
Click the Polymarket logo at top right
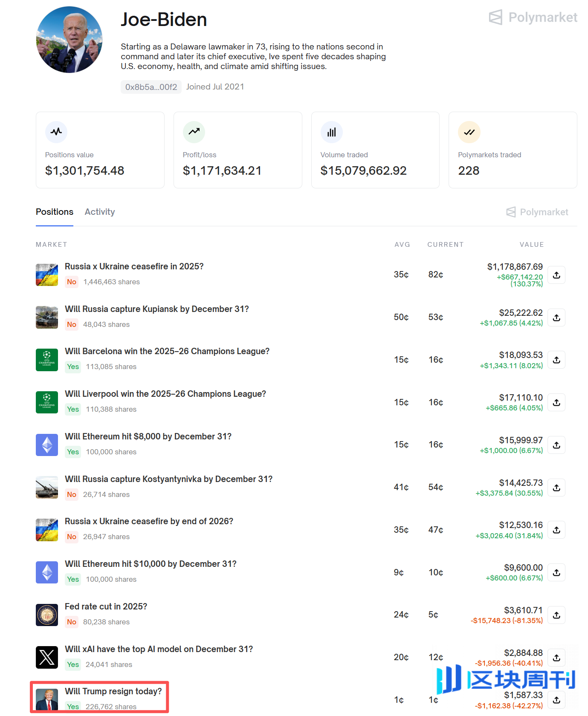(x=533, y=17)
